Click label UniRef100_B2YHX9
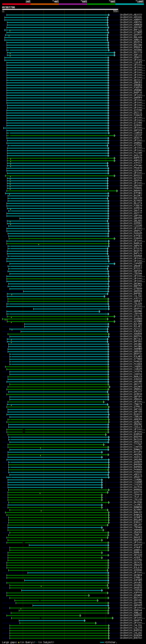The width and height of the screenshot is (146, 644). click(x=131, y=201)
